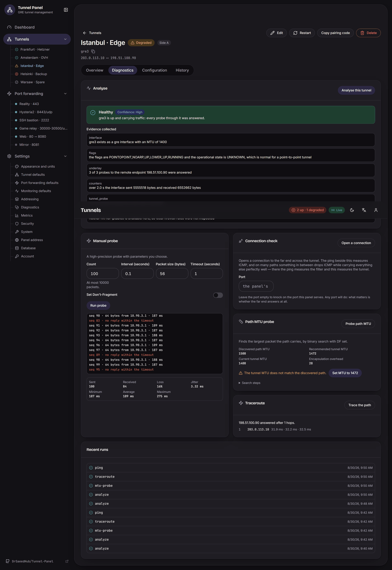
Task: Collapse the Settings sidebar section
Action: [65, 156]
